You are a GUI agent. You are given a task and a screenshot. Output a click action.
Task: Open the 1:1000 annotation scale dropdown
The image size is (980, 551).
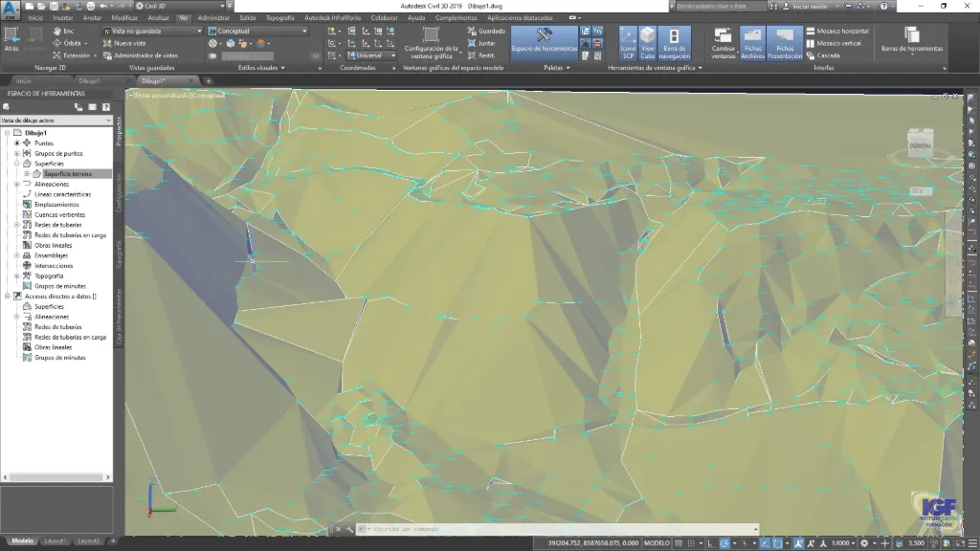(x=842, y=543)
